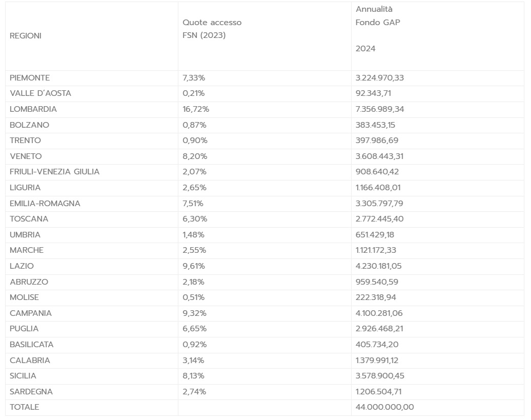Click the REGIONI column header
Viewport: 531px width, 420px height.
point(26,36)
